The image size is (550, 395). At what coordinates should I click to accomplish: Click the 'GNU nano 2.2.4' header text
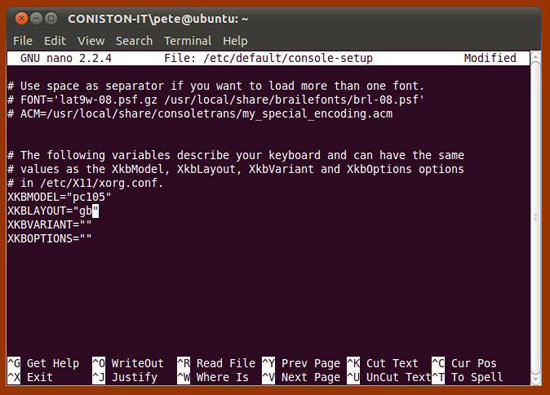66,58
